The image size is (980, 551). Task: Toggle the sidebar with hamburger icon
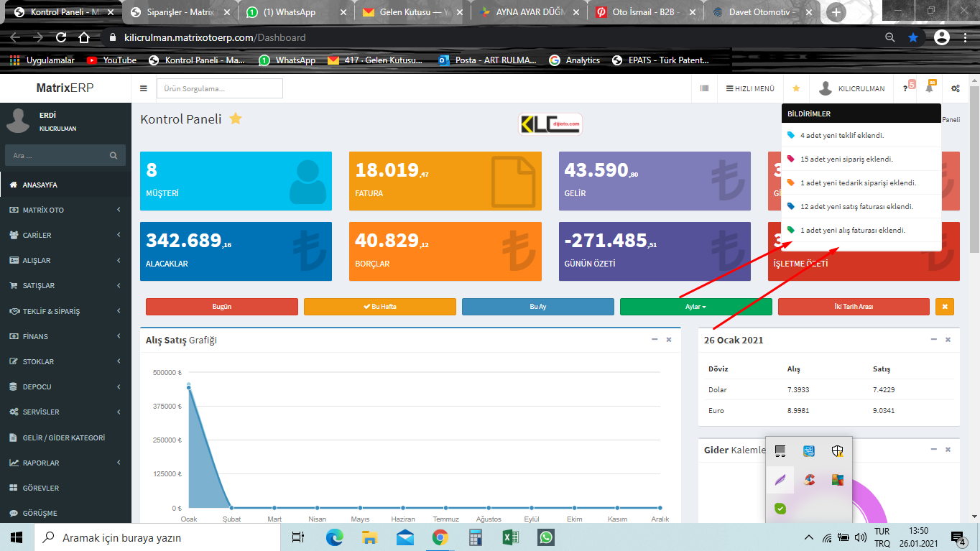143,88
